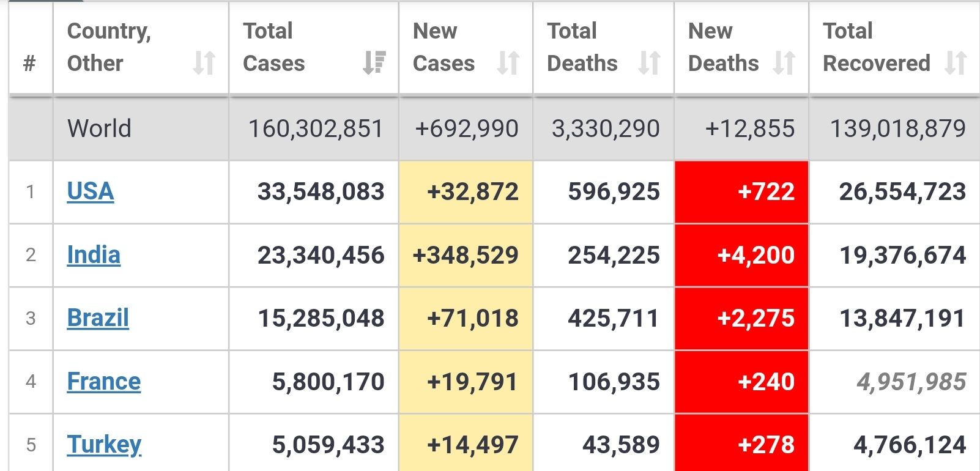The height and width of the screenshot is (471, 980).
Task: Open the France country link
Action: point(104,382)
